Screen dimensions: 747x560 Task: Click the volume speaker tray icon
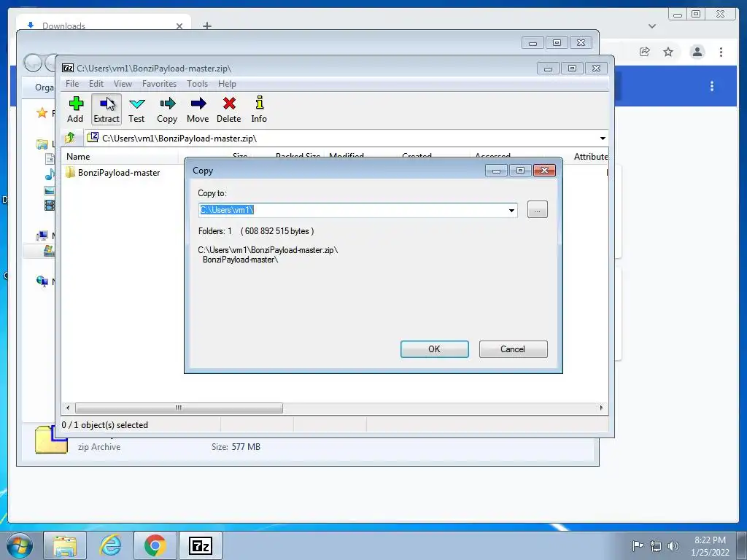[673, 546]
